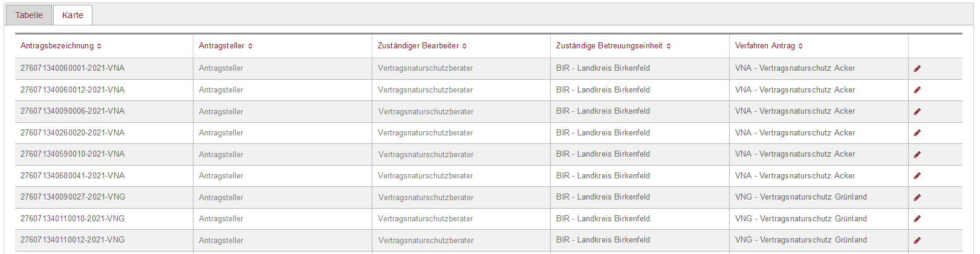This screenshot has height=254, width=980.
Task: Sort by Verfahren Antrag column
Action: click(x=800, y=47)
